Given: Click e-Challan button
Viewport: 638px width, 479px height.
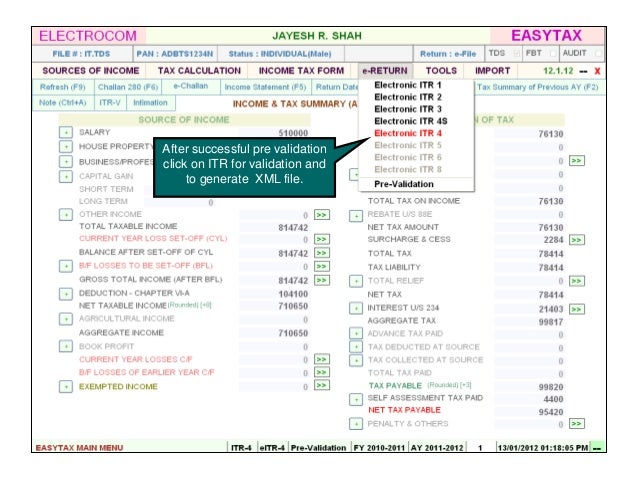Looking at the screenshot, I should click(x=190, y=86).
